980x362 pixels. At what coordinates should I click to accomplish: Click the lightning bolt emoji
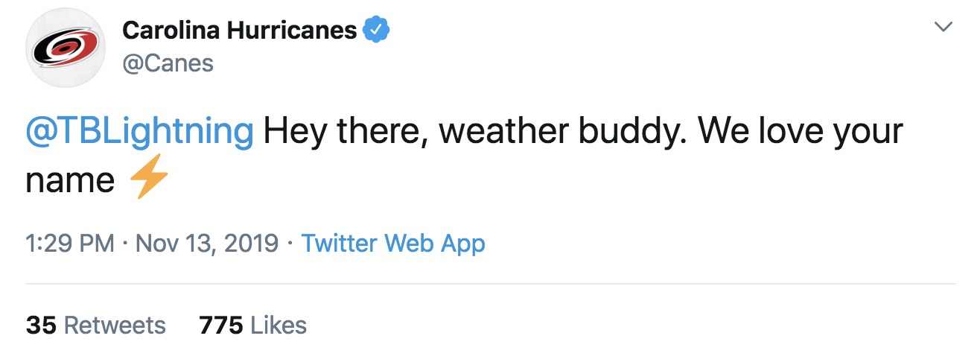tap(149, 180)
